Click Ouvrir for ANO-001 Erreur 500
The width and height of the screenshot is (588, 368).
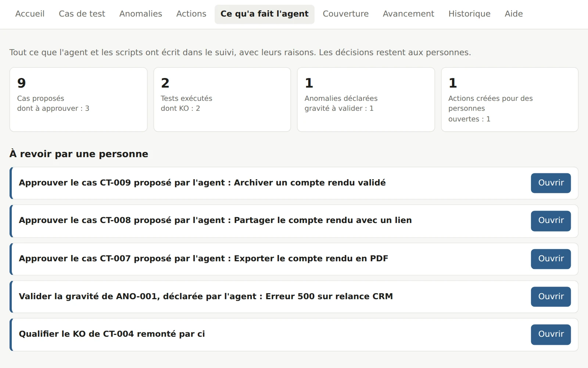pos(551,297)
